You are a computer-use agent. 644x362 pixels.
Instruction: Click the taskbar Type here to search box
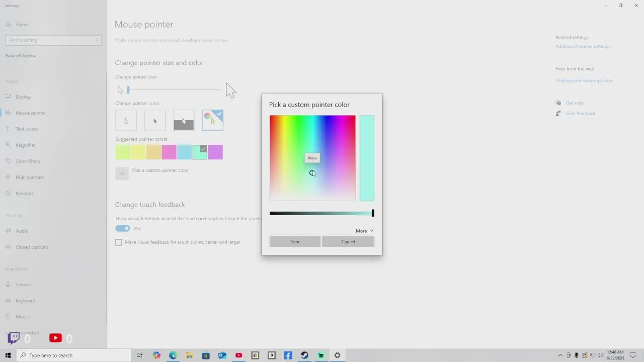point(74,355)
